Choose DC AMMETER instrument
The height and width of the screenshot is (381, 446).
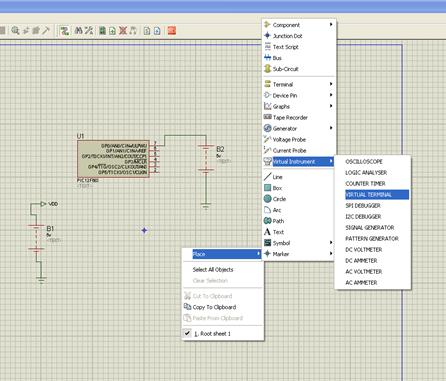click(373, 260)
